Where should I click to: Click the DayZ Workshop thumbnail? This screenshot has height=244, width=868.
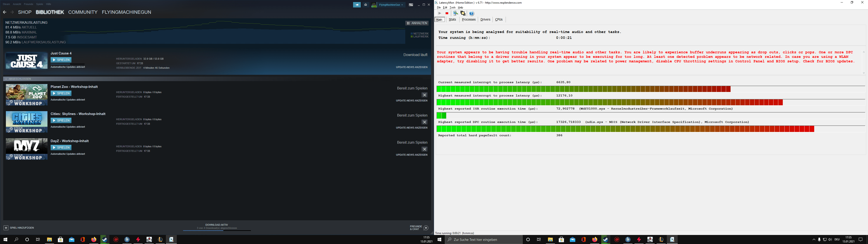(x=27, y=149)
